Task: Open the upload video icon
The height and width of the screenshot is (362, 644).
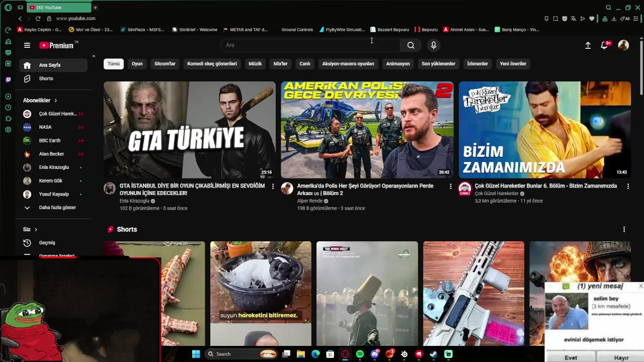Action: pos(588,45)
